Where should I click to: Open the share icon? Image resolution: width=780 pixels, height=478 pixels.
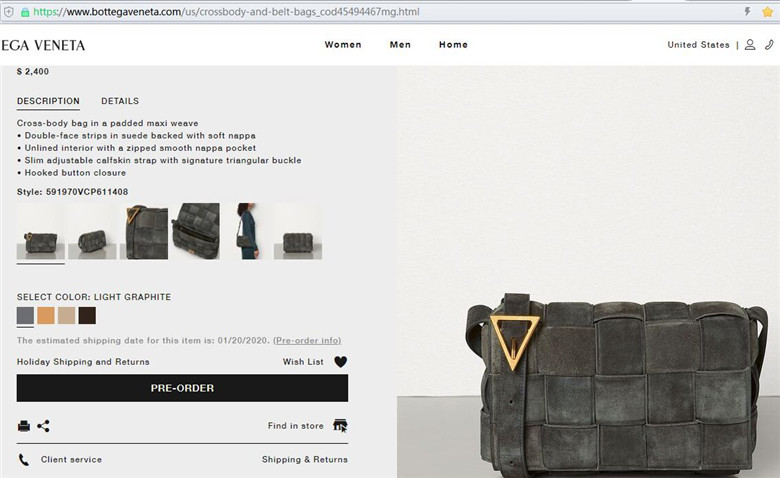(x=43, y=426)
